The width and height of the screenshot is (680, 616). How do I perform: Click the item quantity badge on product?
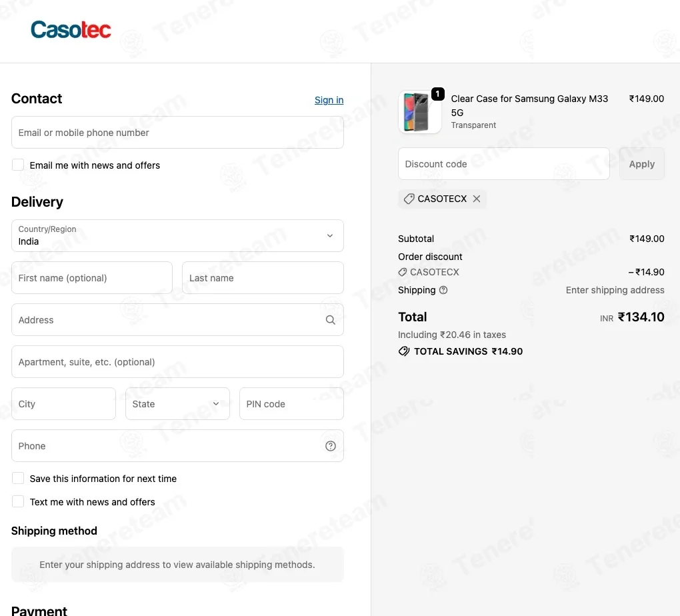437,94
